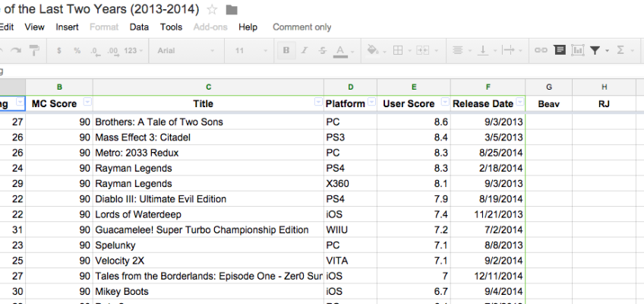Screen dimensions: 644x304
Task: Click cell Diablo III: Ultimate Evil Edition
Action: (x=209, y=199)
